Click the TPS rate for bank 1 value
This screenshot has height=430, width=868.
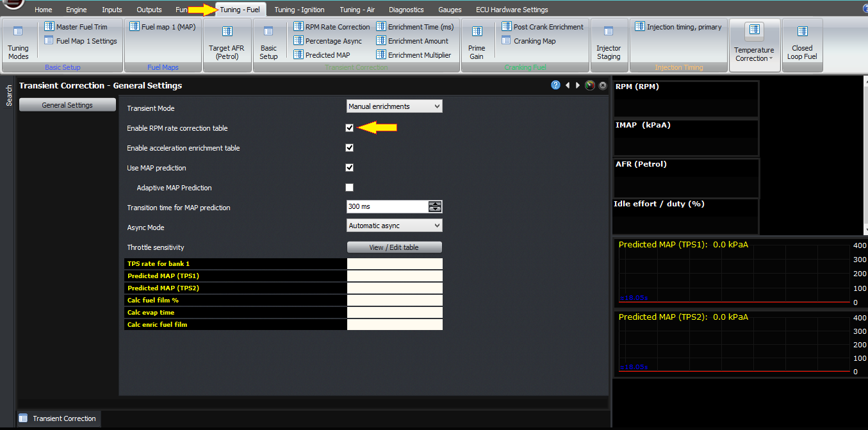click(x=395, y=264)
